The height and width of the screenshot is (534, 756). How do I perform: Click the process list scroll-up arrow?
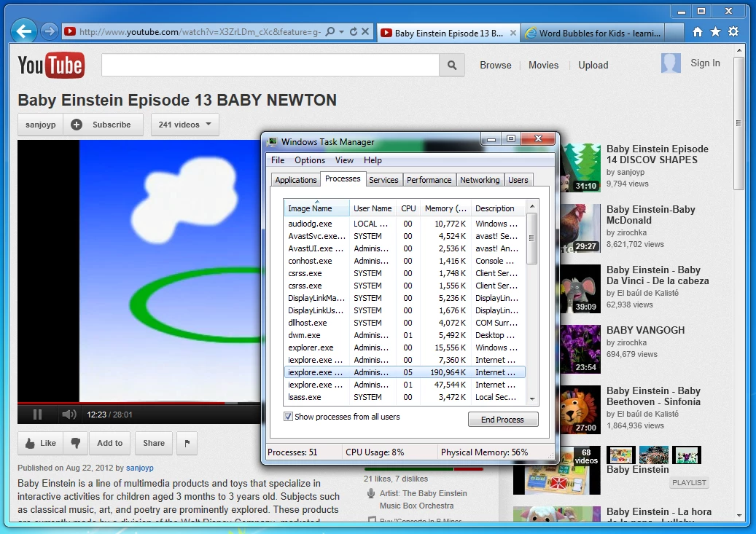pyautogui.click(x=532, y=206)
